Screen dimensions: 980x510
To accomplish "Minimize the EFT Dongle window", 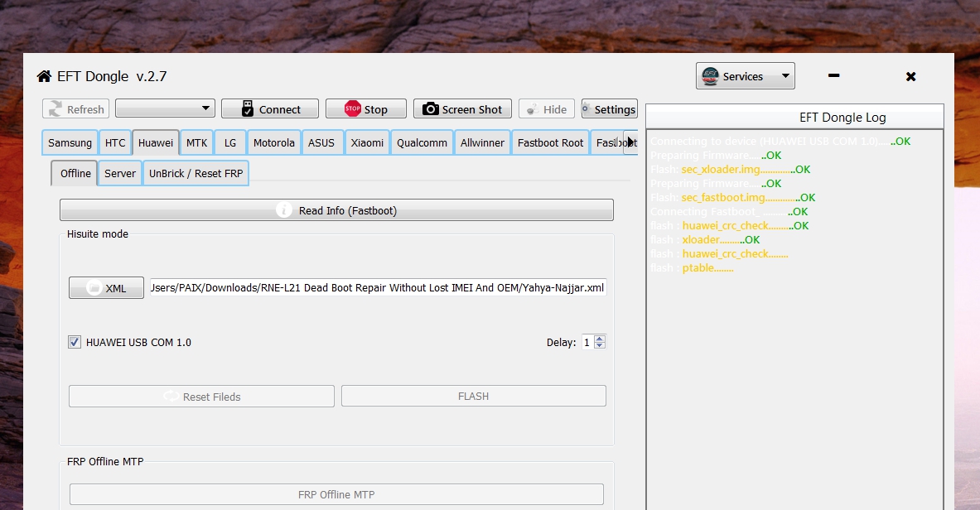I will click(x=833, y=75).
